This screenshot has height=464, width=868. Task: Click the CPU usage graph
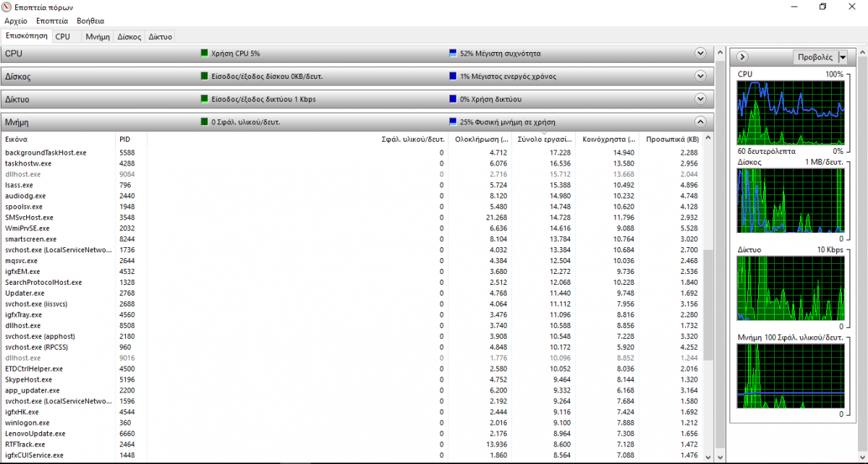[791, 113]
